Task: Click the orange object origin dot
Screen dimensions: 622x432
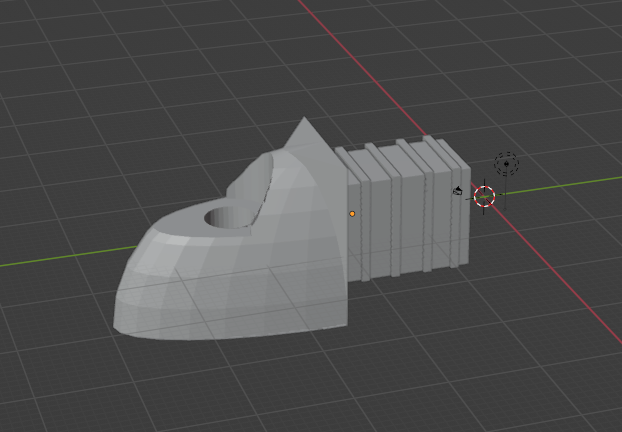Action: click(352, 213)
